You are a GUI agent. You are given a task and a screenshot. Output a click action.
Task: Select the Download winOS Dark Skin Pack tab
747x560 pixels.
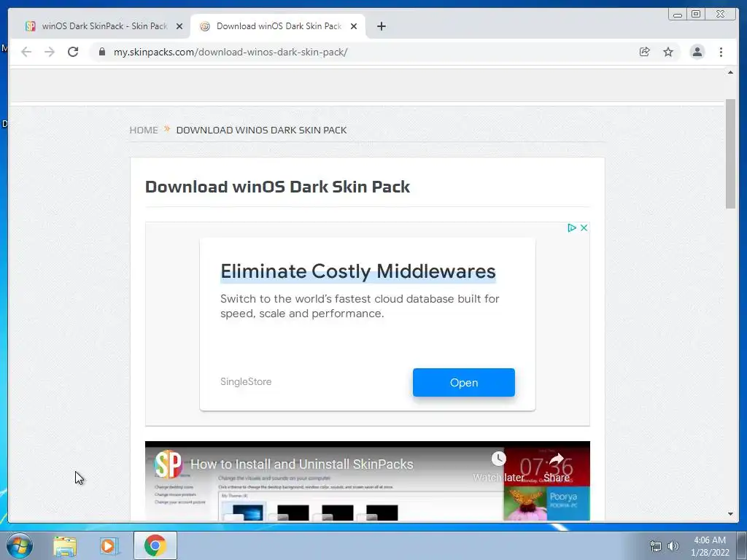(278, 26)
